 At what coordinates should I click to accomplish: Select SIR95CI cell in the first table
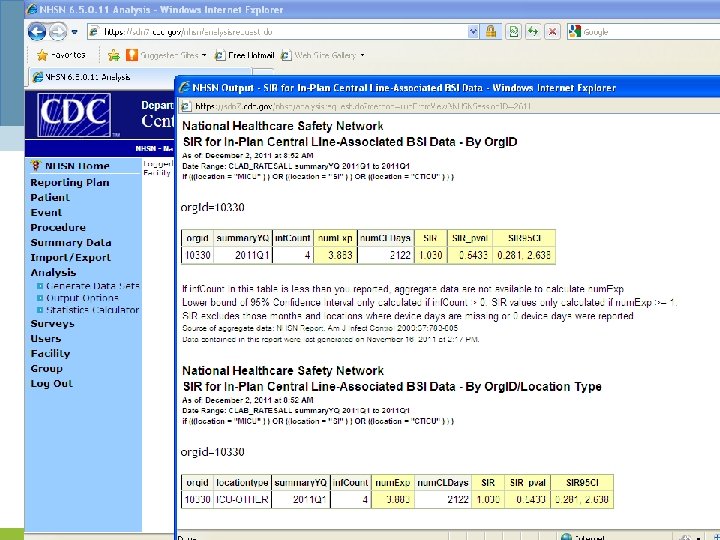524,255
